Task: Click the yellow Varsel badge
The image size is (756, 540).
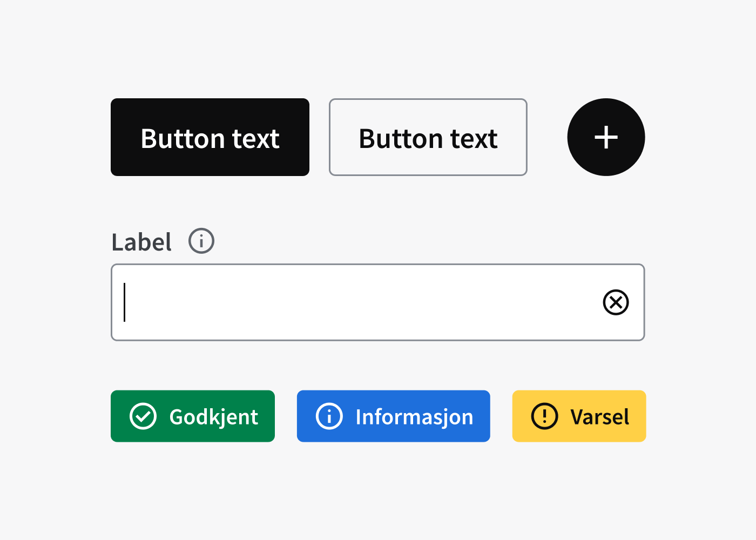Action: (x=579, y=416)
